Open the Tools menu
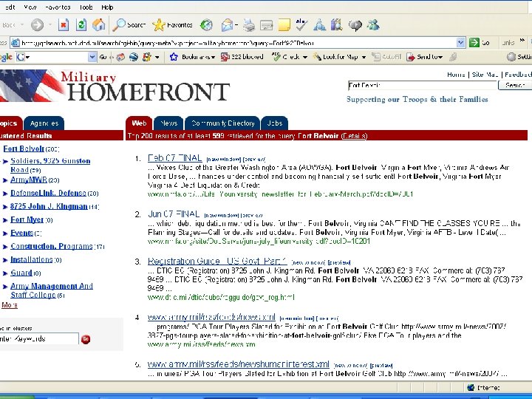This screenshot has width=532, height=399. coord(86,7)
